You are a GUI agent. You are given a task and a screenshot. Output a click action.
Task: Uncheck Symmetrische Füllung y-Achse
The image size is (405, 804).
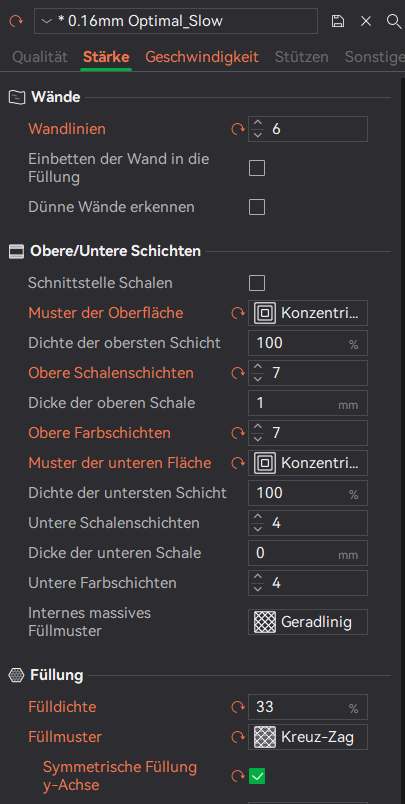tap(257, 776)
